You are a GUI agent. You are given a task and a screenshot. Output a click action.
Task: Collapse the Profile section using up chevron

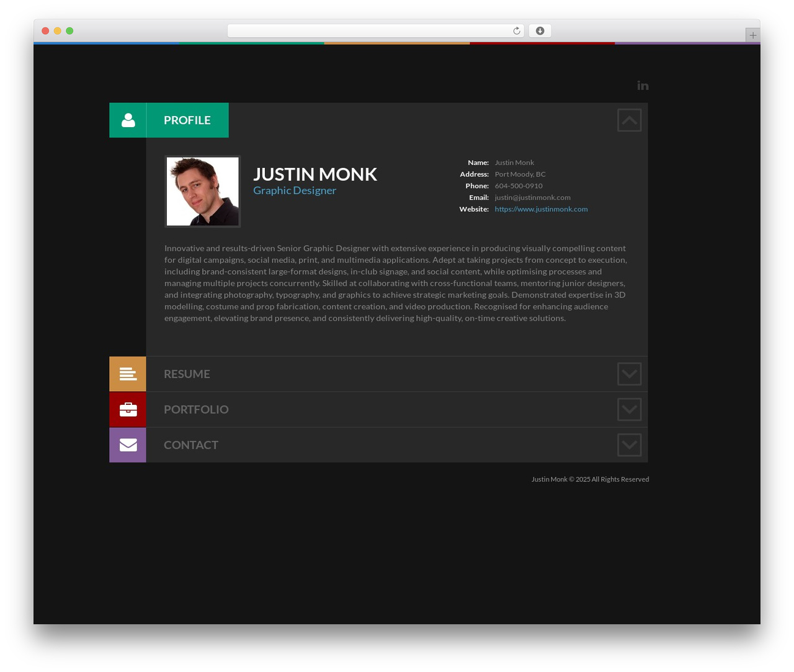tap(629, 120)
